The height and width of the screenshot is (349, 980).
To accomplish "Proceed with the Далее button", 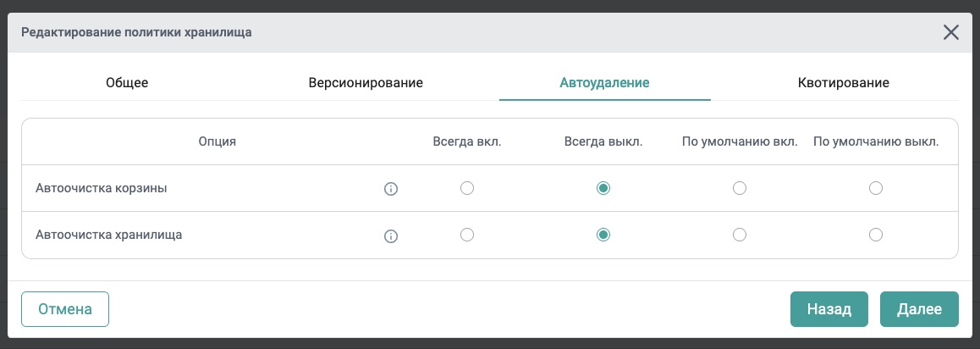I will tap(919, 309).
